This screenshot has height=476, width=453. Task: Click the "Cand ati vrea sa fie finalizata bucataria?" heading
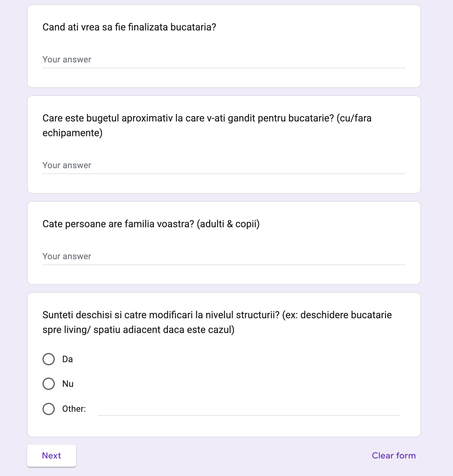point(129,27)
